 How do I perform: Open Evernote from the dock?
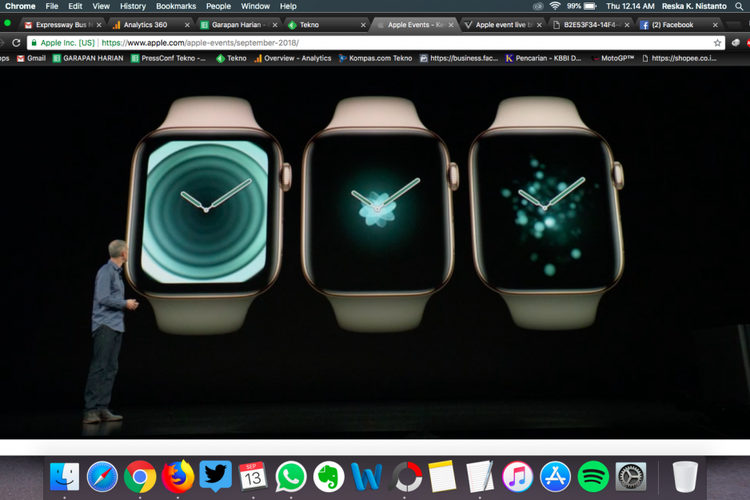328,476
